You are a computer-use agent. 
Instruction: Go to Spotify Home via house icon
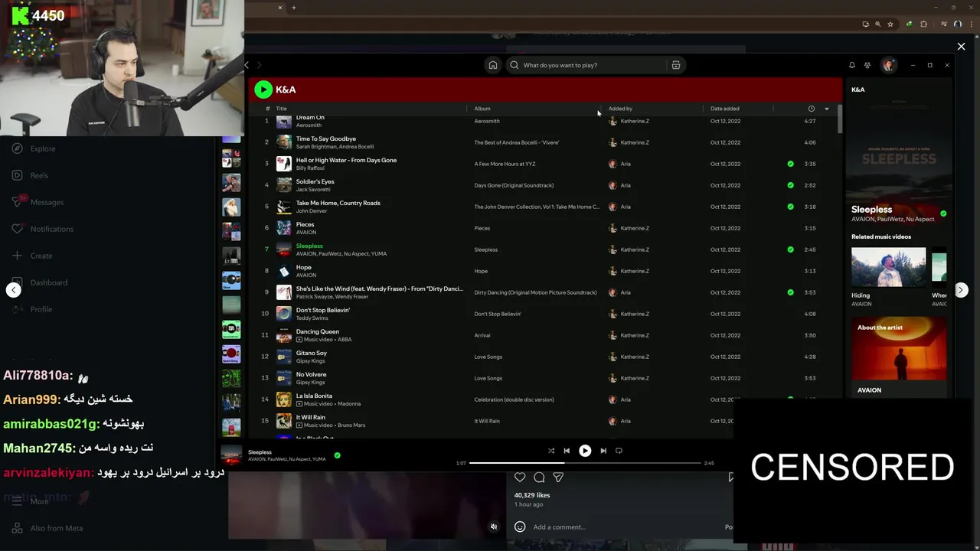(x=493, y=65)
